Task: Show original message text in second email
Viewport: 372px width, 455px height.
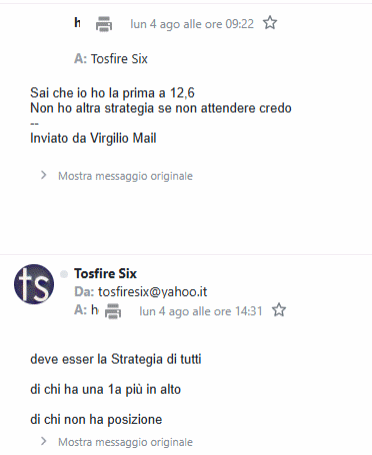Action: [x=125, y=442]
